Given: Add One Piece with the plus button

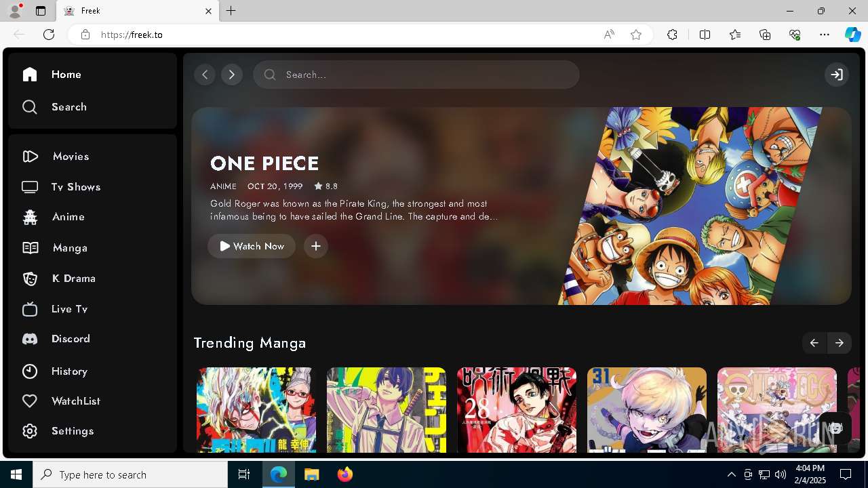Looking at the screenshot, I should pyautogui.click(x=316, y=246).
